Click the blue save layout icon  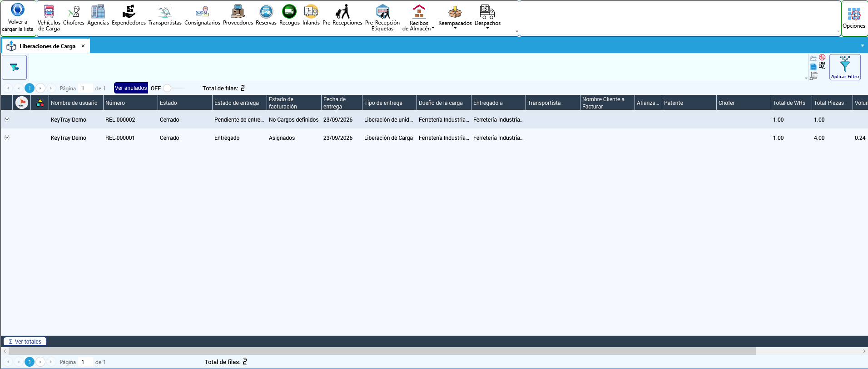813,67
